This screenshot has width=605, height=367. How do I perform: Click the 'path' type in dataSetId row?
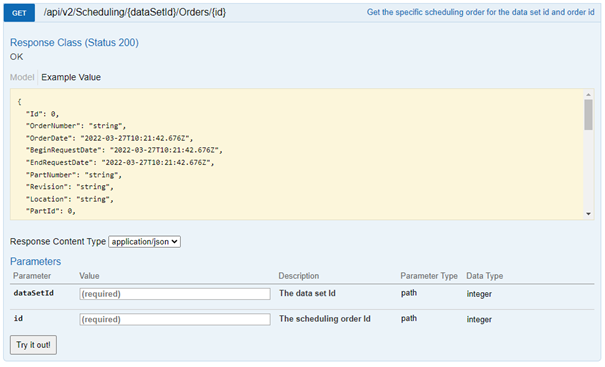(409, 293)
